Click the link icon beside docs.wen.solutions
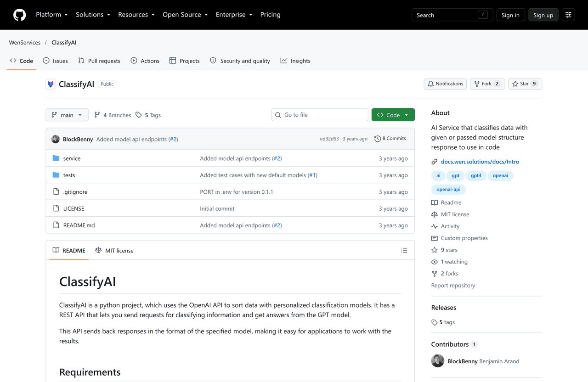 pyautogui.click(x=435, y=162)
